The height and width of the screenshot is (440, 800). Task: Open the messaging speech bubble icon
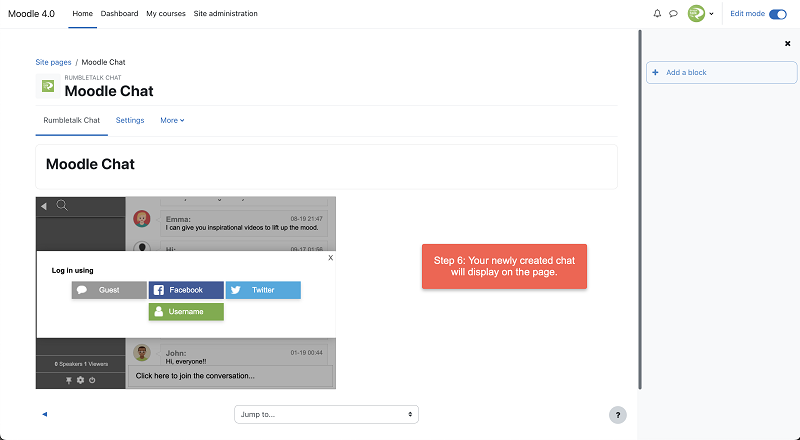[673, 14]
